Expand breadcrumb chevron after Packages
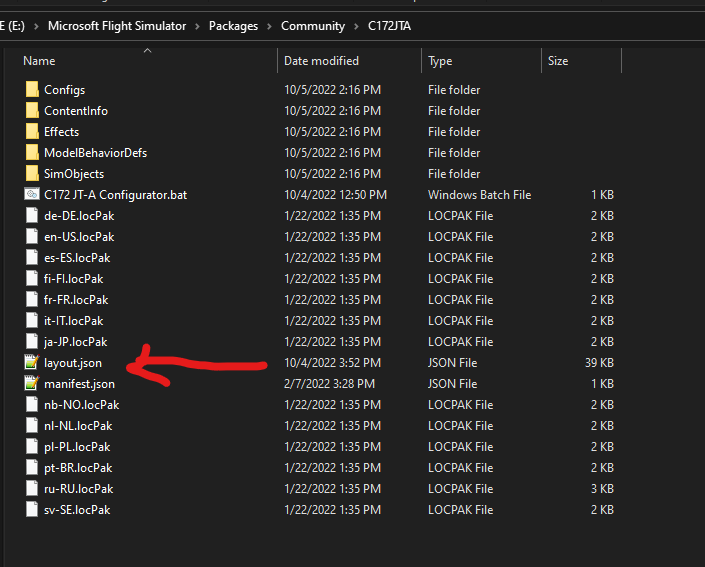 (269, 27)
